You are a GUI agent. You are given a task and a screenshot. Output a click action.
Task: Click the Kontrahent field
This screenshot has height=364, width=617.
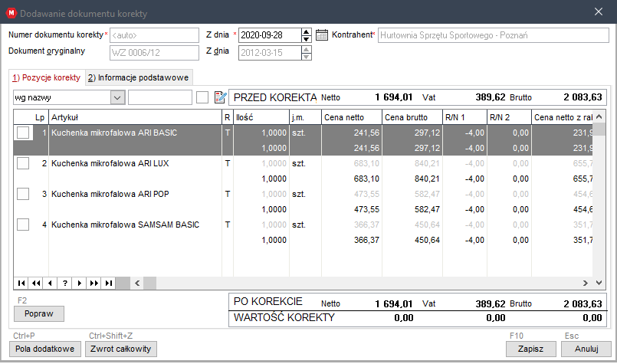point(494,35)
